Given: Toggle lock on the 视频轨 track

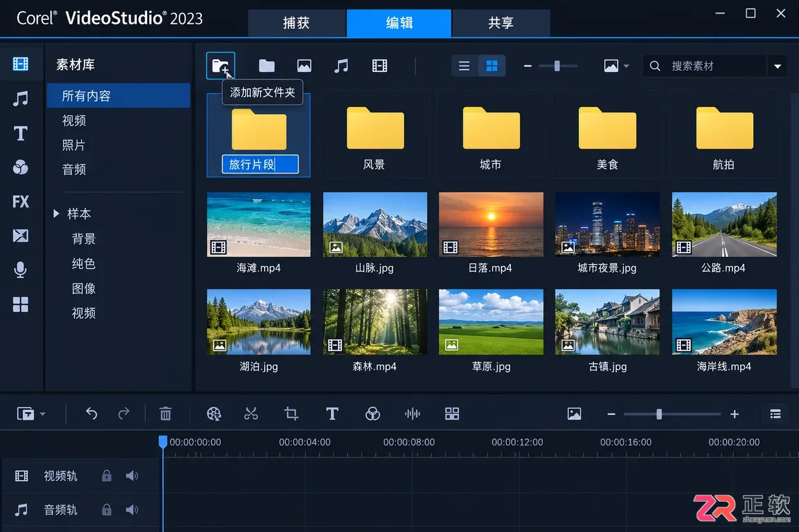Looking at the screenshot, I should 107,476.
